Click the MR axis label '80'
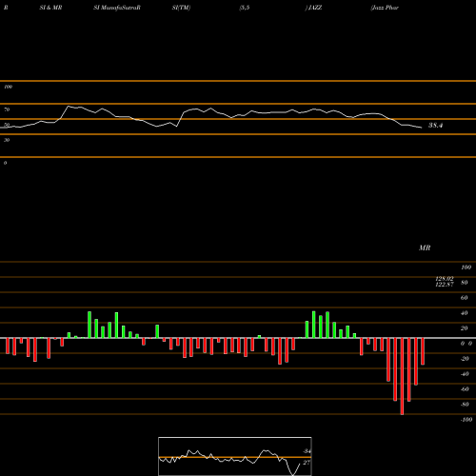 [465, 283]
